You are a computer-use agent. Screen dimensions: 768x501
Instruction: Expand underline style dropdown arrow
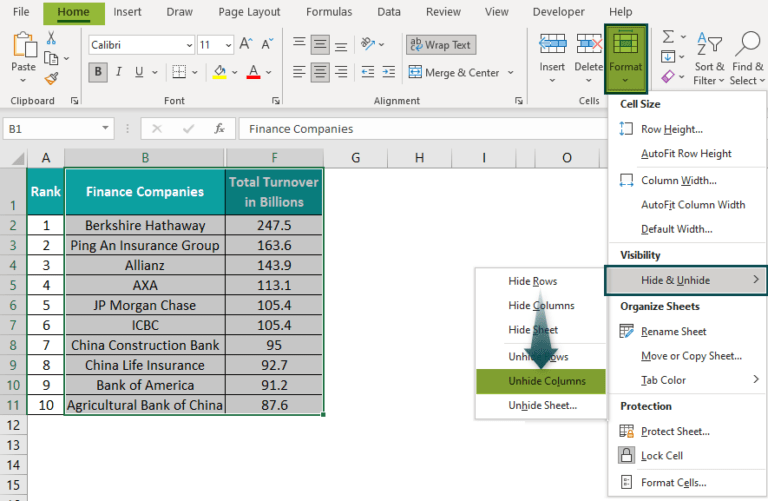(x=155, y=72)
